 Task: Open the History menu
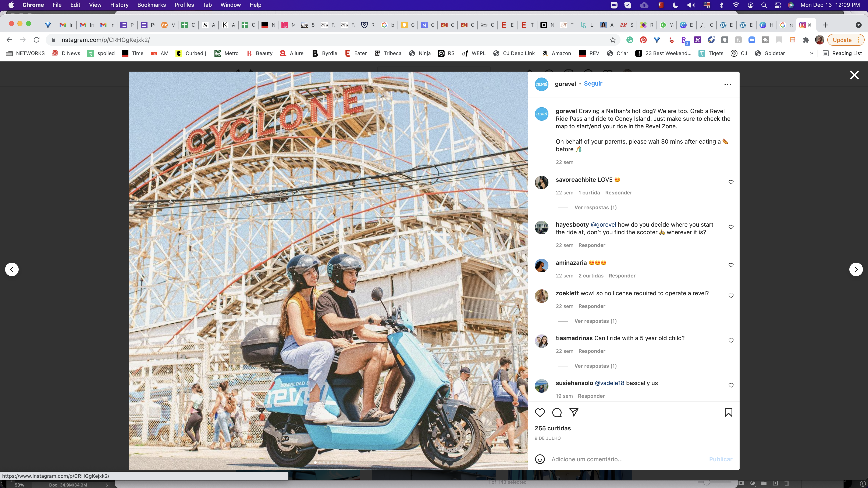[119, 5]
